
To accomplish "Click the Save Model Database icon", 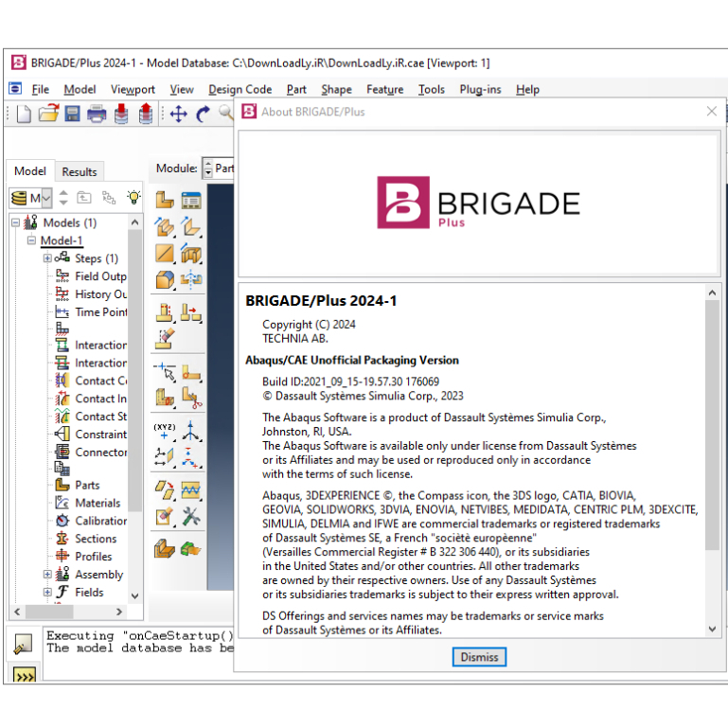I will pyautogui.click(x=72, y=114).
